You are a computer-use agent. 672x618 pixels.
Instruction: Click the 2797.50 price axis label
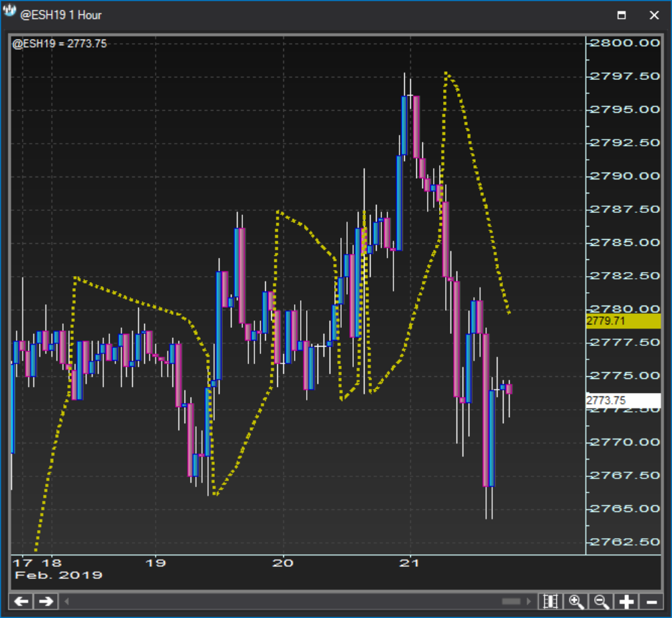coord(625,77)
